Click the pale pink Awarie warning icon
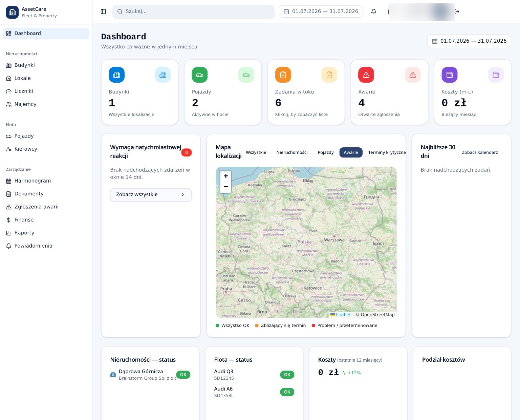Viewport: 520px width, 420px height. [x=413, y=75]
